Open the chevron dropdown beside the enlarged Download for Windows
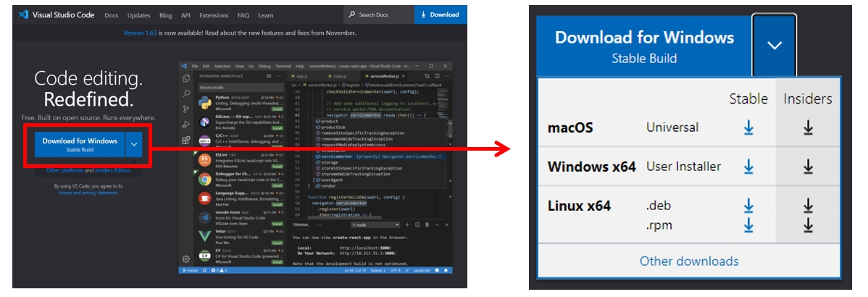The height and width of the screenshot is (297, 868). 774,45
